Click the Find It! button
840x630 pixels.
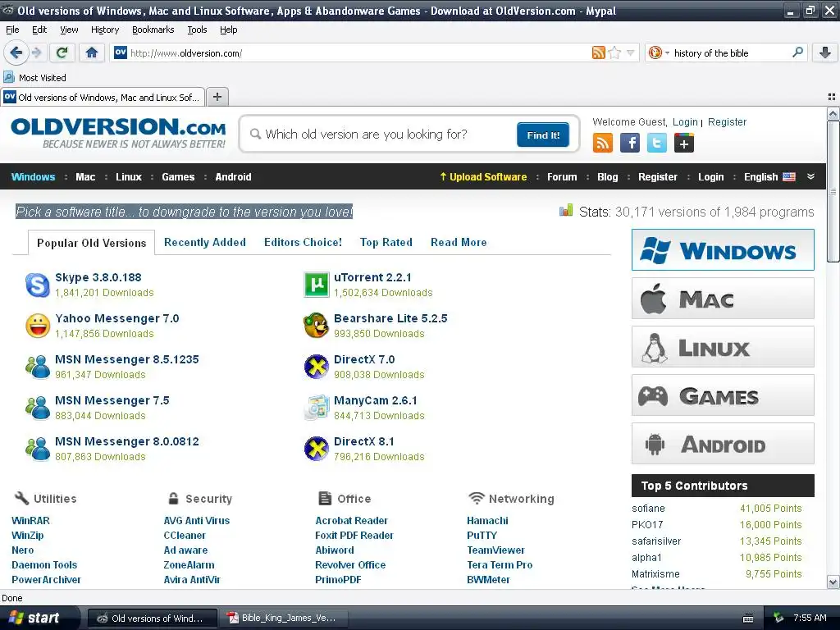(x=543, y=135)
